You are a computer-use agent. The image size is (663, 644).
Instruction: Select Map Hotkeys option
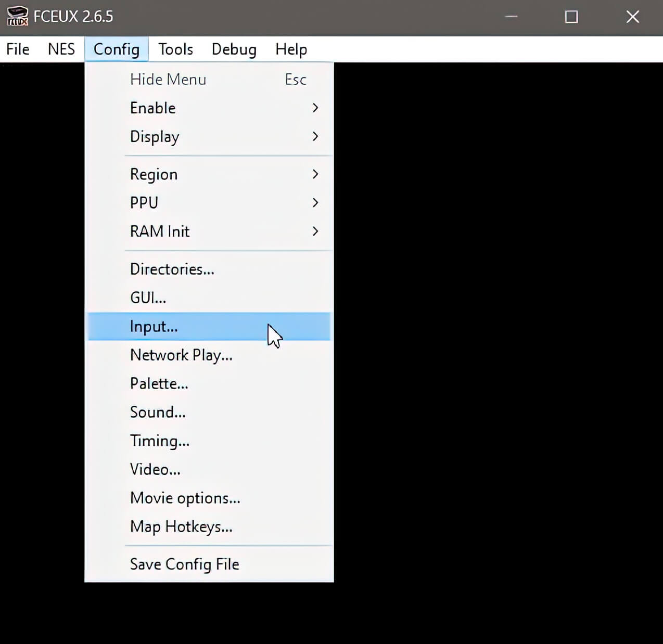pyautogui.click(x=181, y=527)
